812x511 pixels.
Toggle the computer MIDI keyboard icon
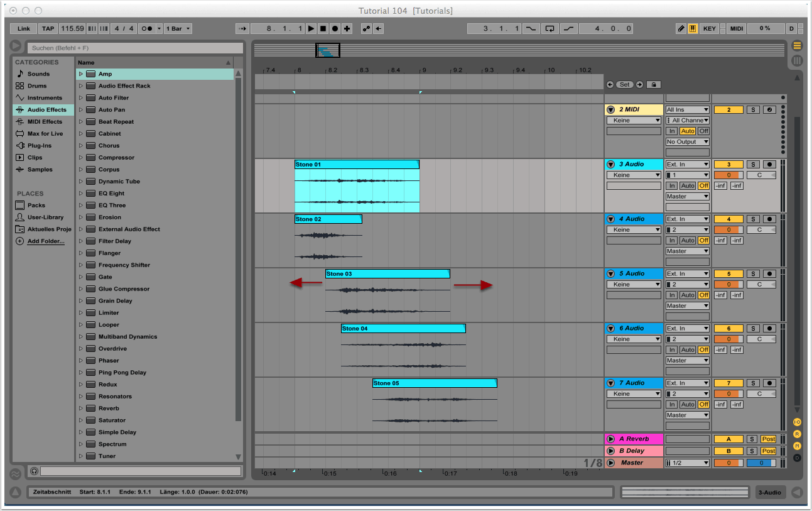693,28
